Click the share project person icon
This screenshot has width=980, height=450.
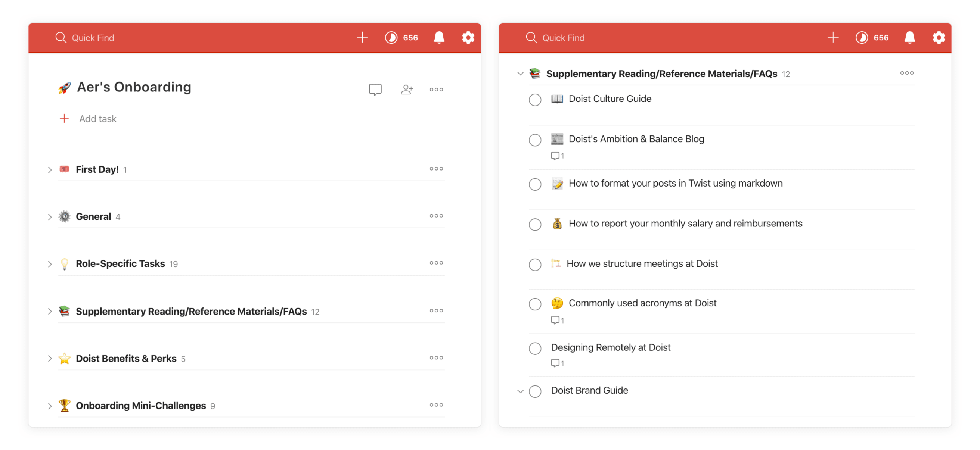pos(406,89)
